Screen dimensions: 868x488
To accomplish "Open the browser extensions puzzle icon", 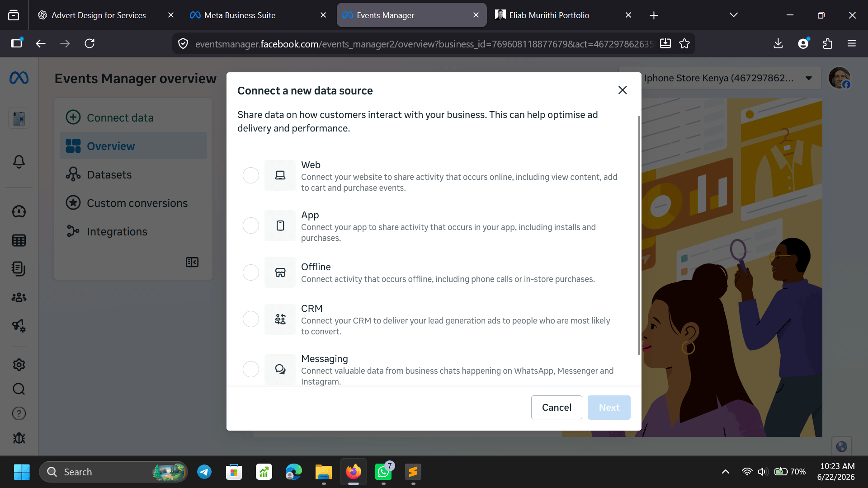I will pos(827,43).
